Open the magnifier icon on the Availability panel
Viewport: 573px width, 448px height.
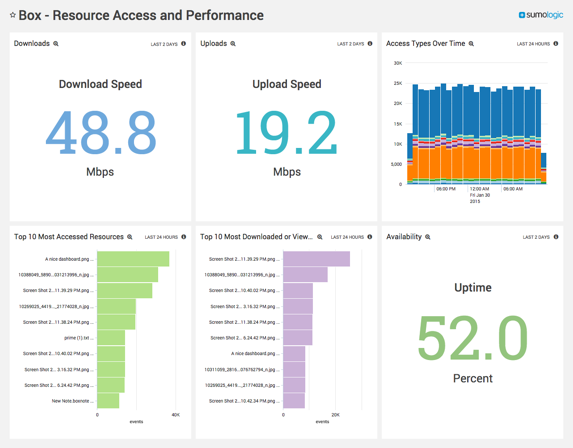point(428,237)
